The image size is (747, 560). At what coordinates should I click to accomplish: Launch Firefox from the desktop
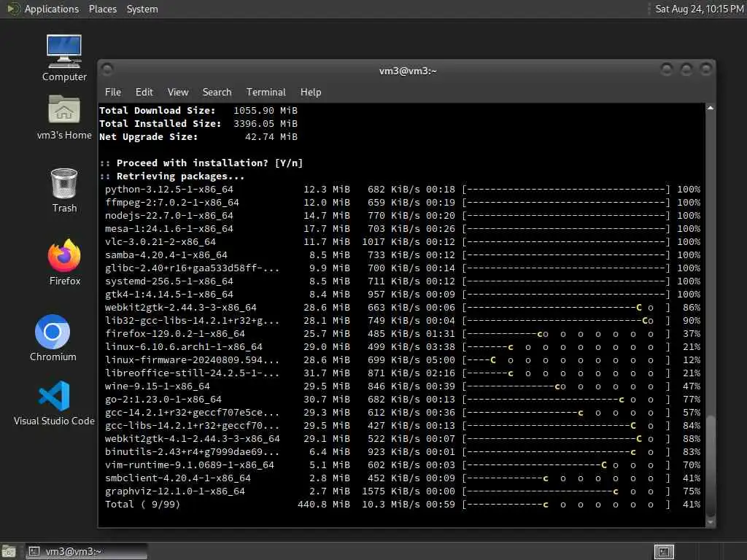[64, 262]
